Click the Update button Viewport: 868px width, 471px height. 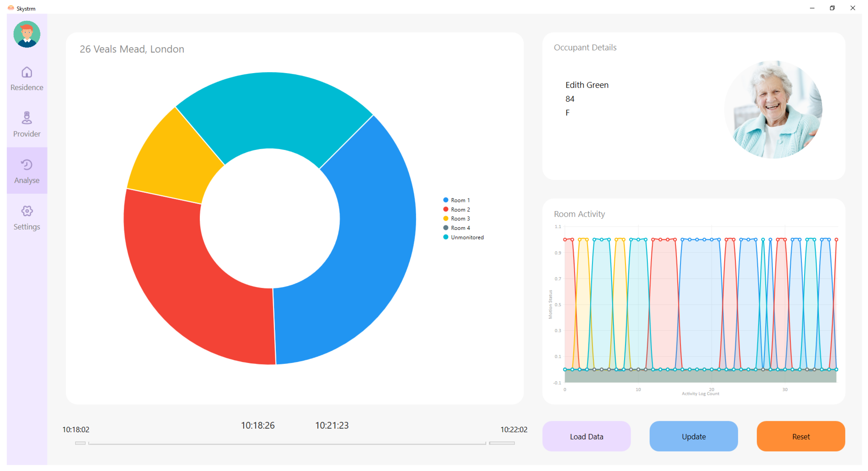693,437
